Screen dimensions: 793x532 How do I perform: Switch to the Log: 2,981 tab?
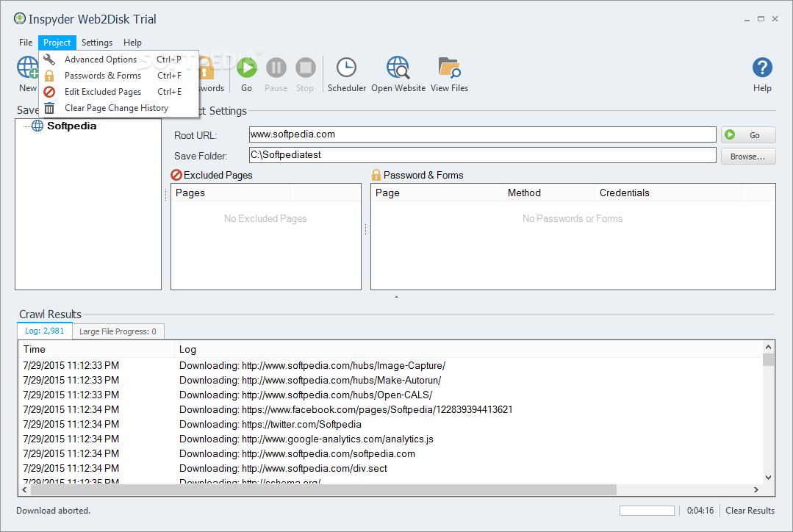(x=45, y=331)
